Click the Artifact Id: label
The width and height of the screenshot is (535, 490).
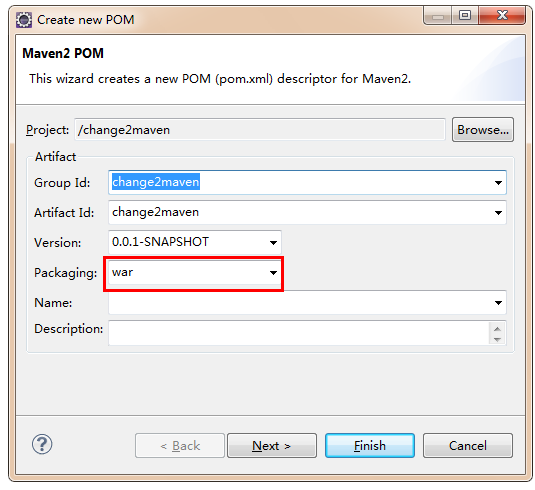(64, 213)
